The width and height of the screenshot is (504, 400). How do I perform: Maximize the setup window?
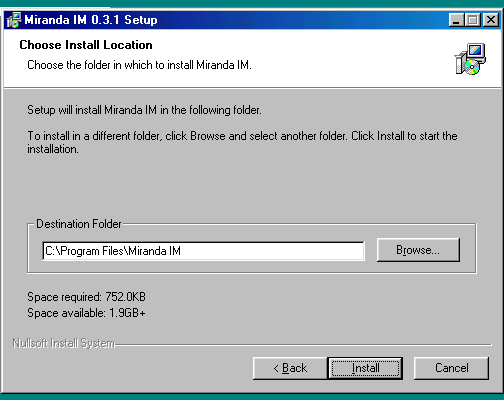(472, 20)
